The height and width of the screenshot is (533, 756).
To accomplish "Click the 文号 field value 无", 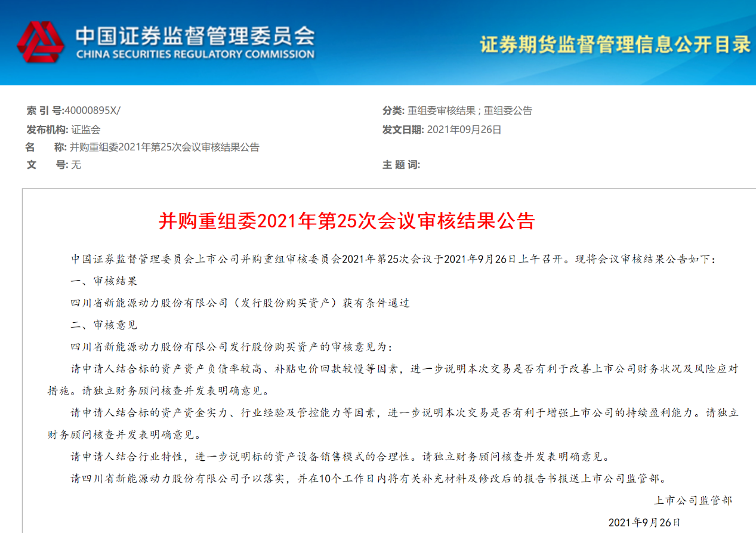I will click(x=76, y=165).
